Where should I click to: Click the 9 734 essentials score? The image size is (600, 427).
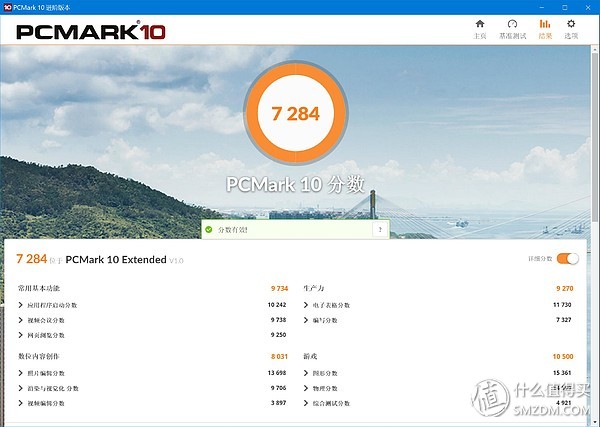click(x=279, y=288)
